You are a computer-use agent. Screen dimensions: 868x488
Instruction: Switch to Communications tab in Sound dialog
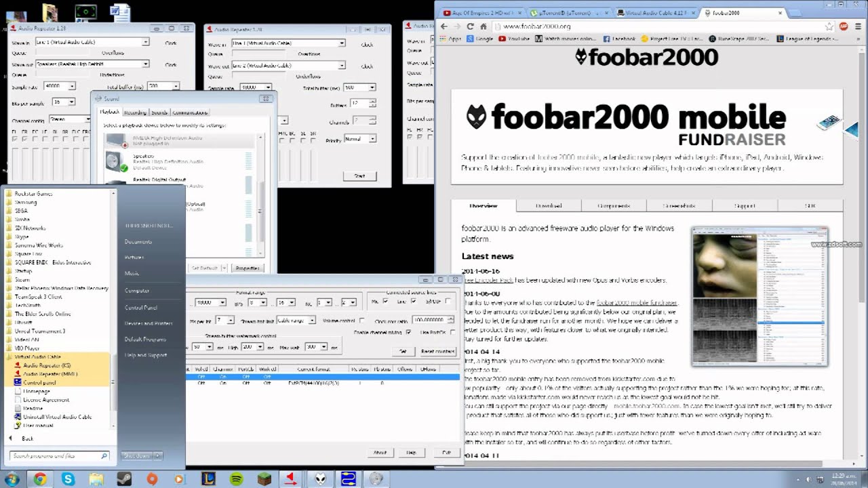point(189,112)
